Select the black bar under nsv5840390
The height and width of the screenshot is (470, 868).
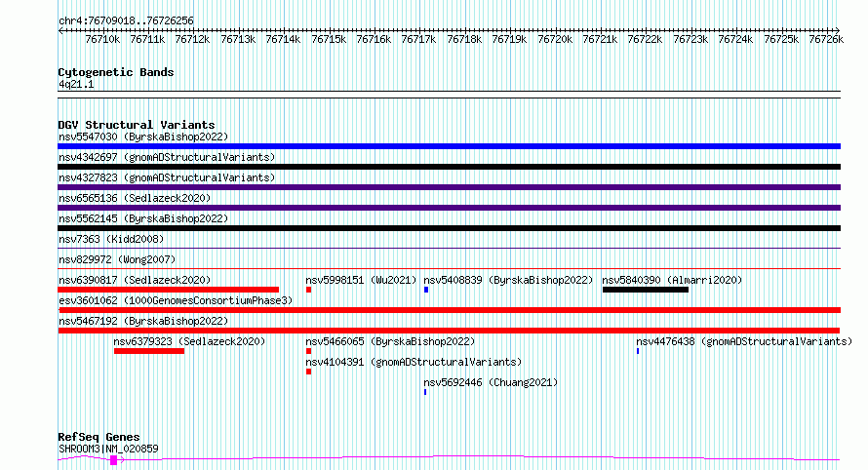point(646,290)
